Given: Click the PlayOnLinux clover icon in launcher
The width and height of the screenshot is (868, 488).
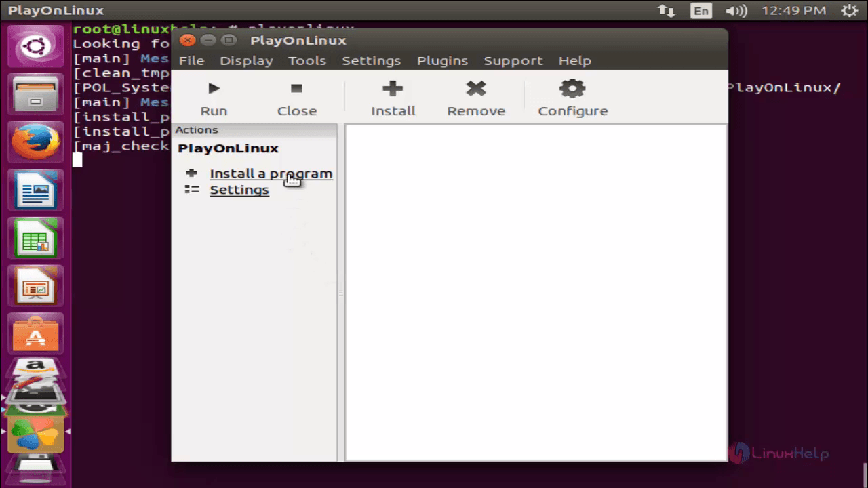Looking at the screenshot, I should [35, 434].
